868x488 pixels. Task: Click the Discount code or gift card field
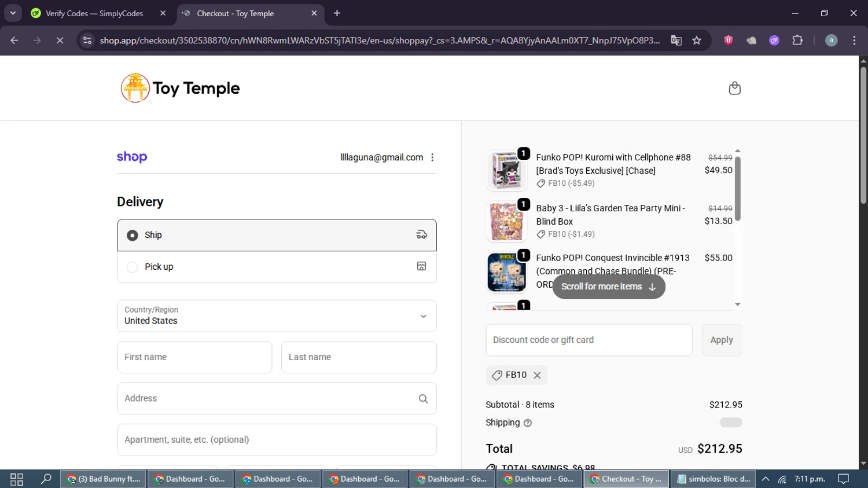click(x=589, y=340)
